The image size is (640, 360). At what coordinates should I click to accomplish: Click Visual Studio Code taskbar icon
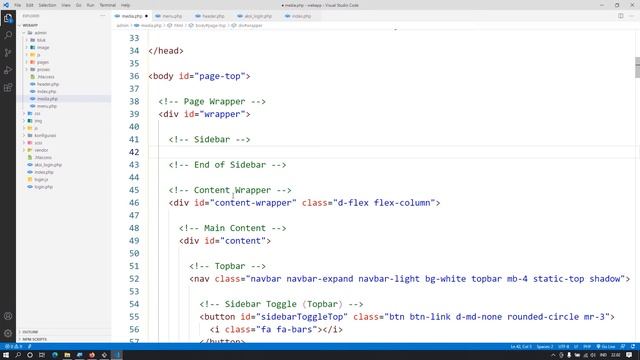coord(117,355)
